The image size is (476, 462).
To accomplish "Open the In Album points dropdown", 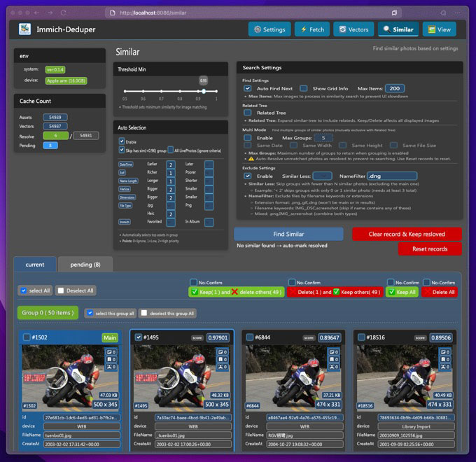I will coord(209,222).
